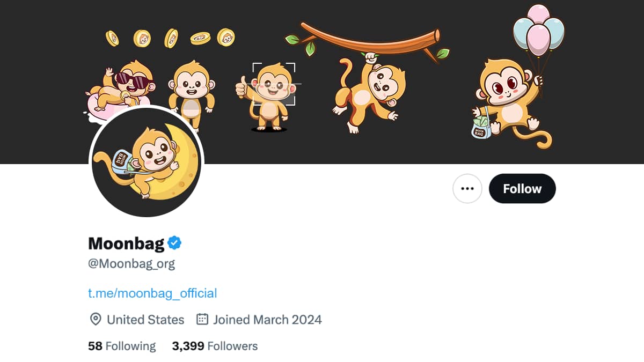
Task: Click the United States location text
Action: coord(145,320)
